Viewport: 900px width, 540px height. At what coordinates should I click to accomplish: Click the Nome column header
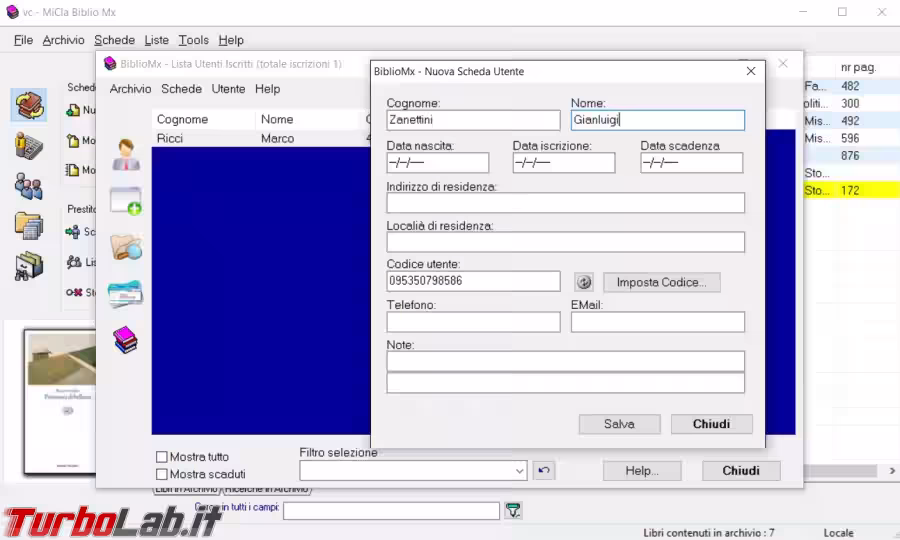click(310, 119)
